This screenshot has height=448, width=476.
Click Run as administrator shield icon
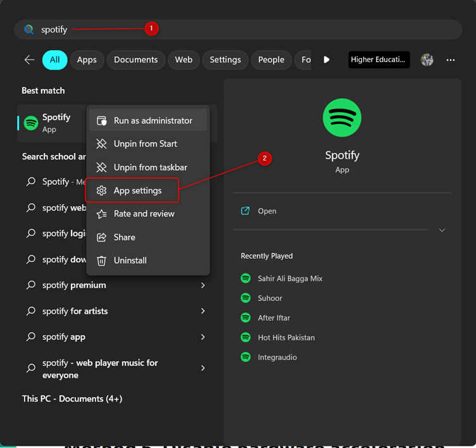(101, 120)
